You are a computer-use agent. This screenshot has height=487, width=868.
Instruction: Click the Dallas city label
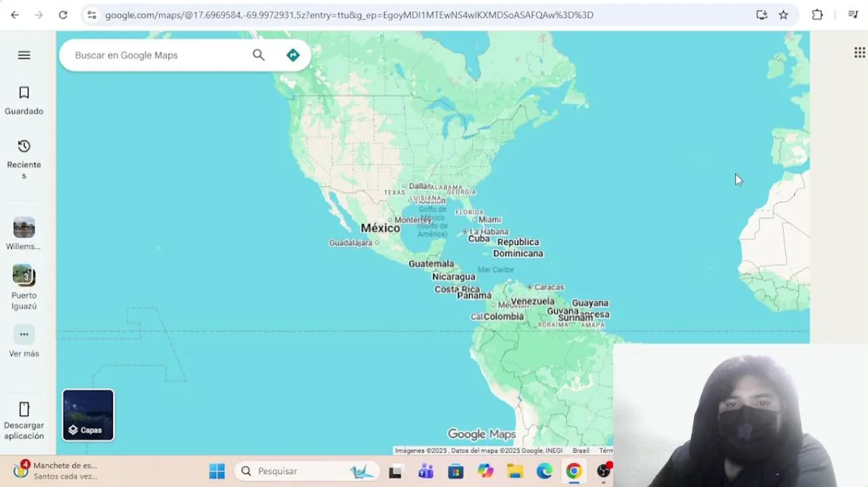coord(419,186)
